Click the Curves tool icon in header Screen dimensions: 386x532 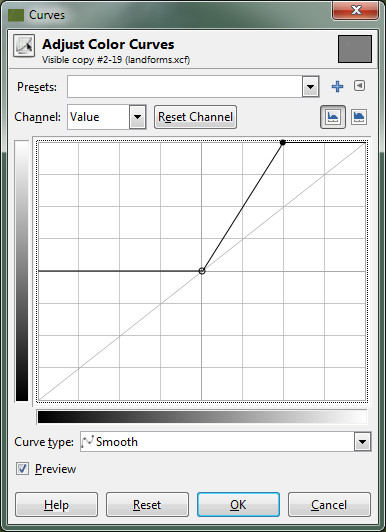(x=24, y=45)
